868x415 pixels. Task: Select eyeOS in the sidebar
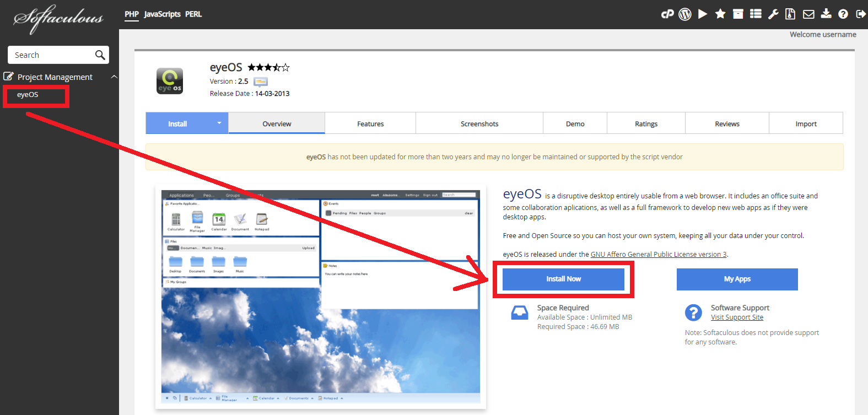click(x=28, y=95)
